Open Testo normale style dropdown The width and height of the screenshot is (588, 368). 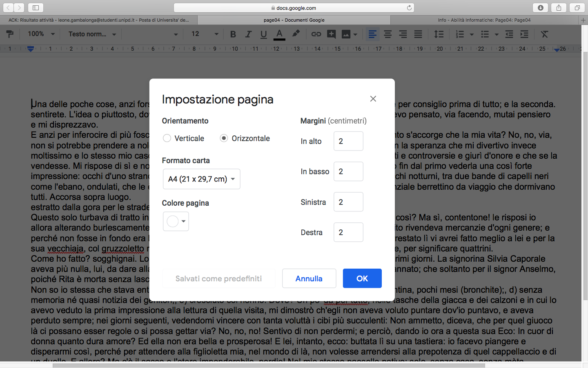(x=92, y=34)
